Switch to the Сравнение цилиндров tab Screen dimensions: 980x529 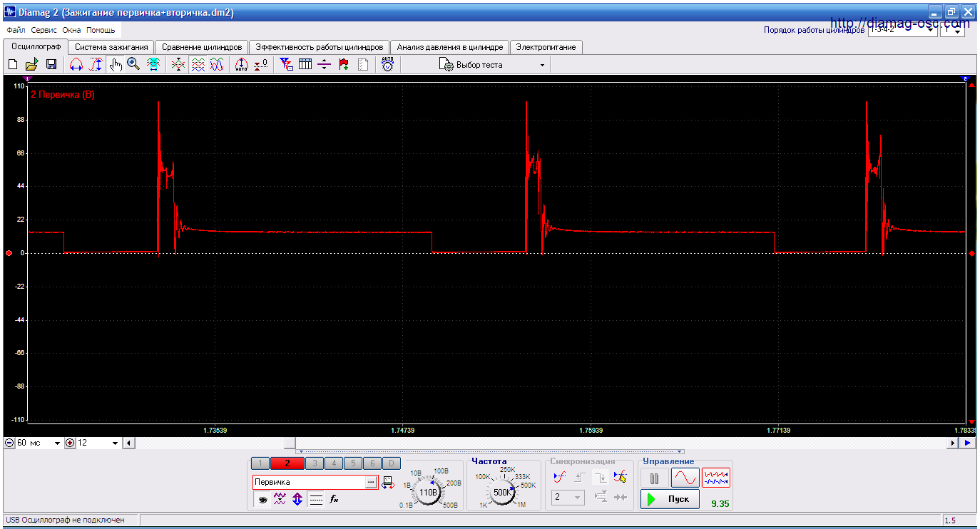click(x=202, y=47)
